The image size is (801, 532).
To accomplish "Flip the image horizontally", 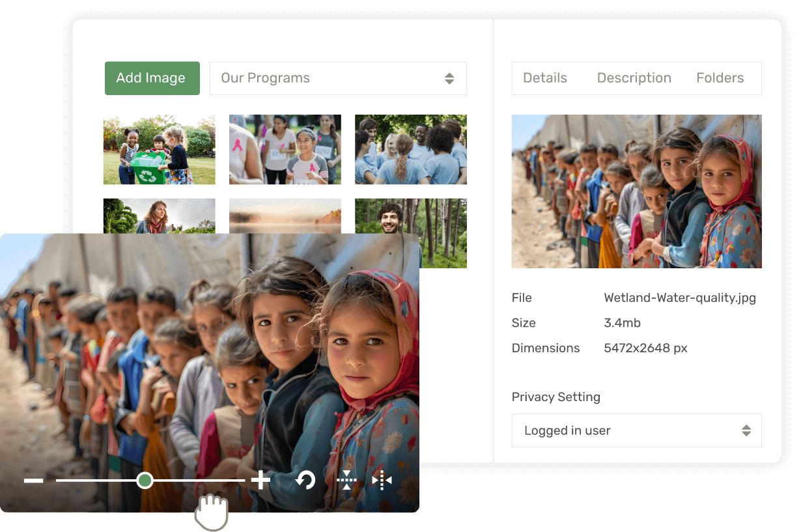I will tap(382, 481).
